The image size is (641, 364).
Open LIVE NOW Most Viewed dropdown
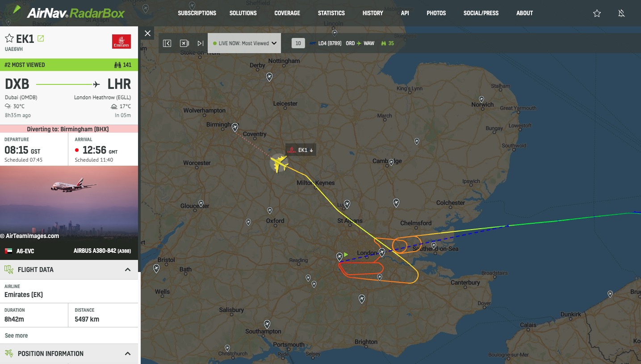pyautogui.click(x=244, y=43)
